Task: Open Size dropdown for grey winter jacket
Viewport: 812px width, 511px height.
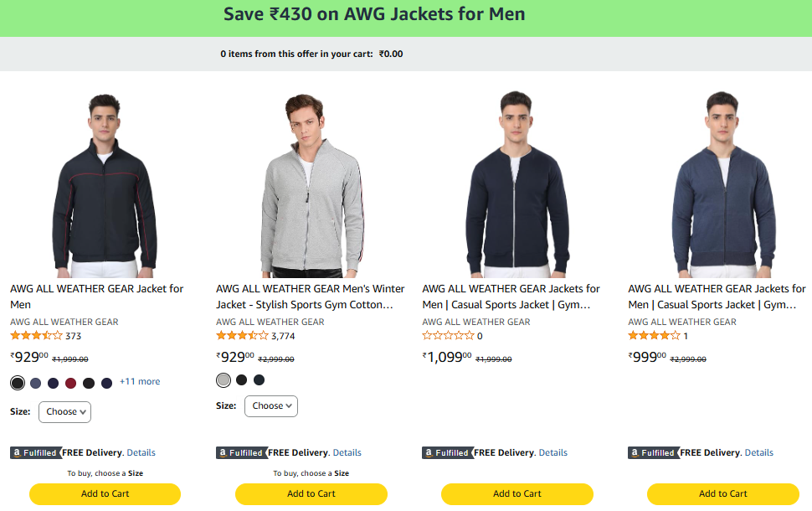Action: [x=270, y=406]
